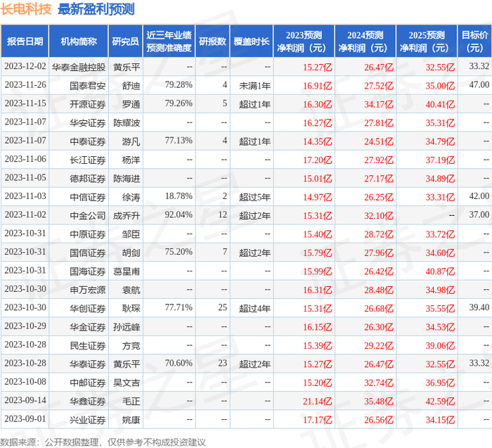Click the 2023预测净利润 column header
492x448 pixels.
click(304, 41)
